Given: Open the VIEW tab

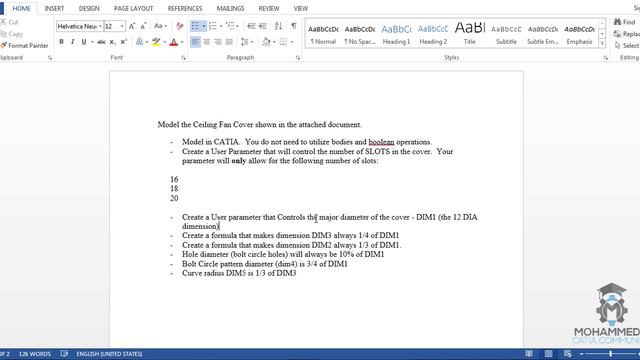Looking at the screenshot, I should coord(301,8).
